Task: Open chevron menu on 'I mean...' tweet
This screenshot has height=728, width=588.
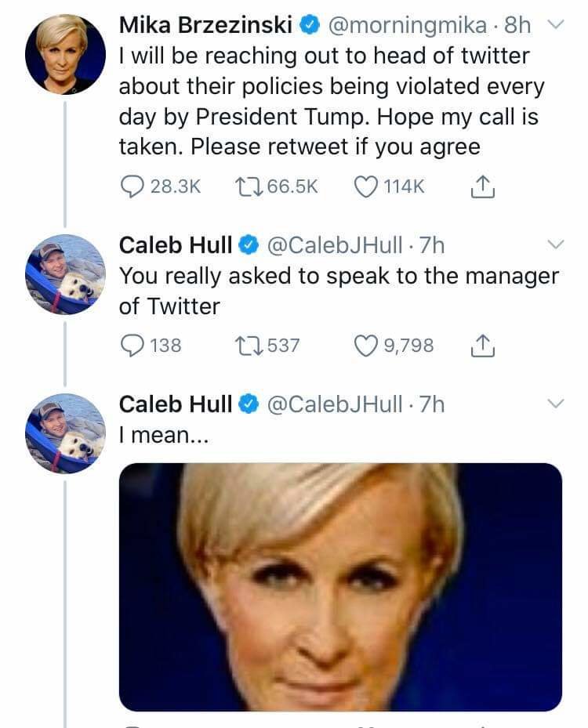Action: [x=555, y=404]
